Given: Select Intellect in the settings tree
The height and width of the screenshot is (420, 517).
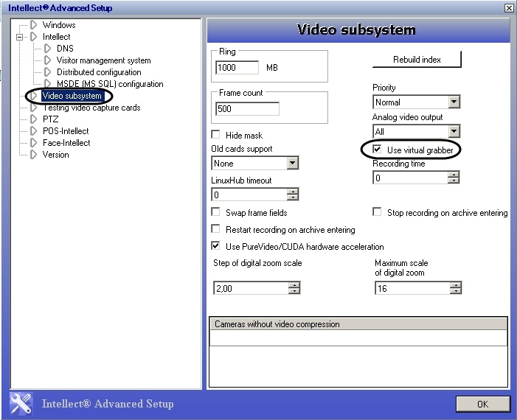Looking at the screenshot, I should coord(56,37).
